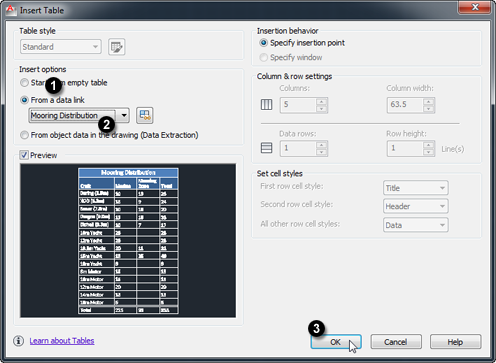The image size is (496, 363).
Task: Confirm with the OK button
Action: [336, 342]
